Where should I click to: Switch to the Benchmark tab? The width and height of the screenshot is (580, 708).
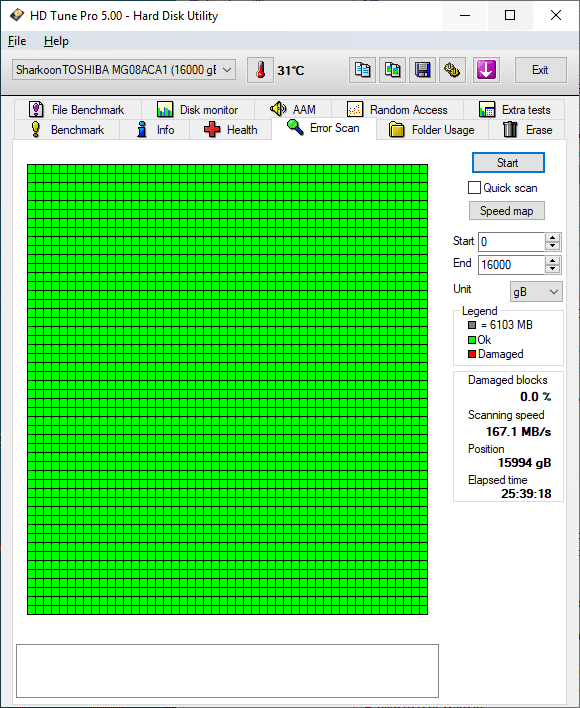[67, 130]
